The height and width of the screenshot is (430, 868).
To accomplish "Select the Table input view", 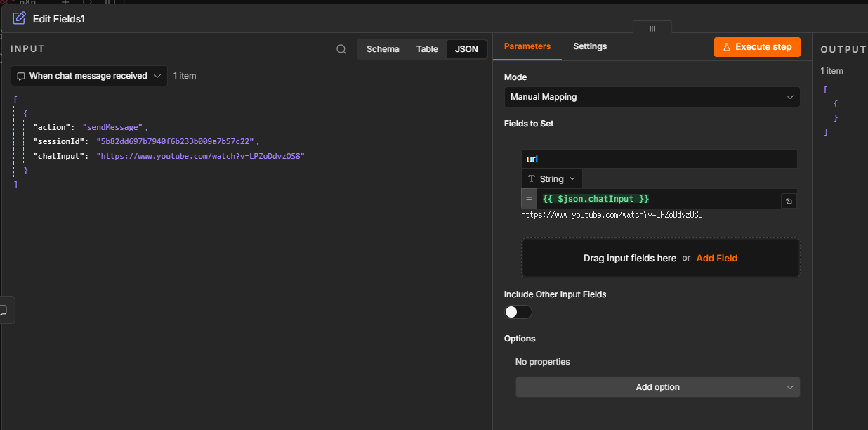I will (x=427, y=49).
